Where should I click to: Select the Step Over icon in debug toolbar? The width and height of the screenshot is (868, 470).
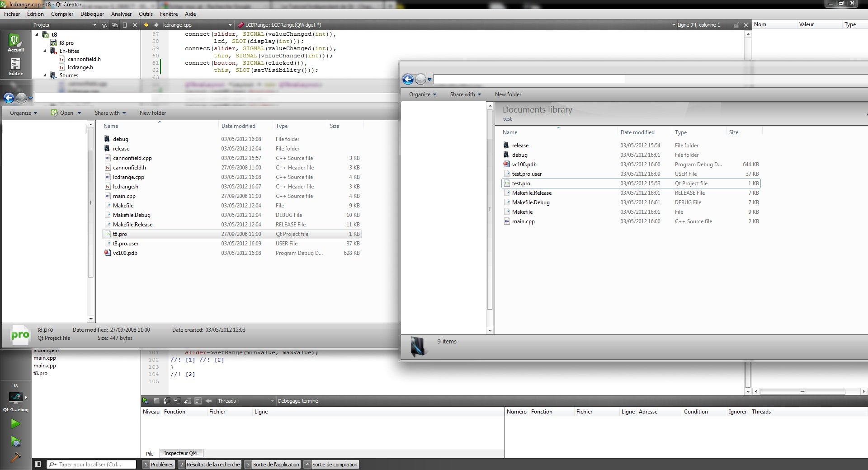pyautogui.click(x=167, y=401)
